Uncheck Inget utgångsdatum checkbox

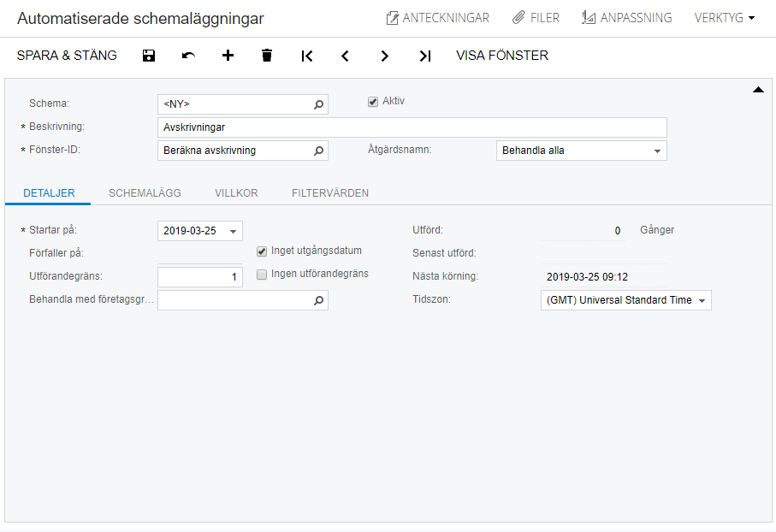point(262,251)
